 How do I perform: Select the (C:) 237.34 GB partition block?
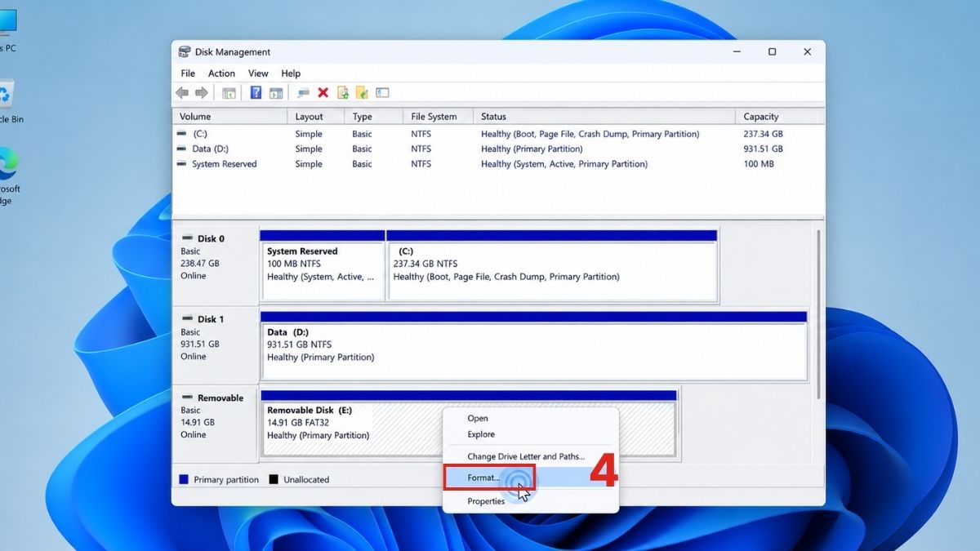[x=552, y=265]
